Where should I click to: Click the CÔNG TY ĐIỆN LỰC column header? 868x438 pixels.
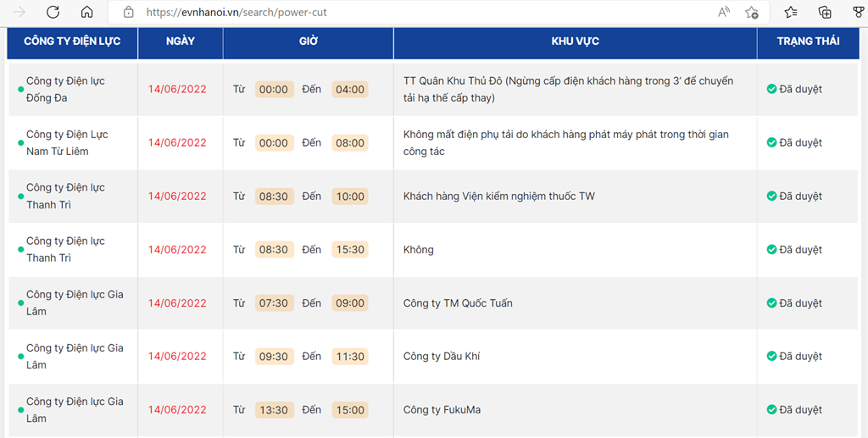pyautogui.click(x=72, y=42)
